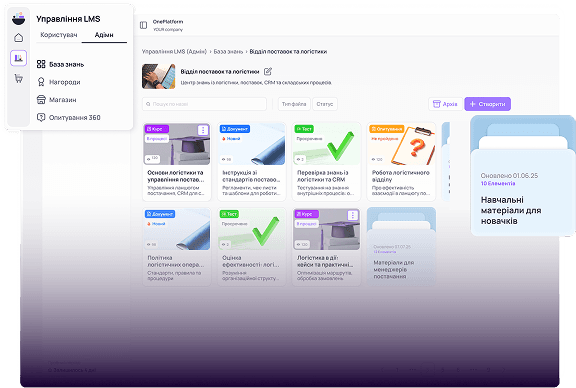Screen dimensions: 576x388
Task: Open Матеріали для менеджерів постачання folder
Action: point(402,247)
